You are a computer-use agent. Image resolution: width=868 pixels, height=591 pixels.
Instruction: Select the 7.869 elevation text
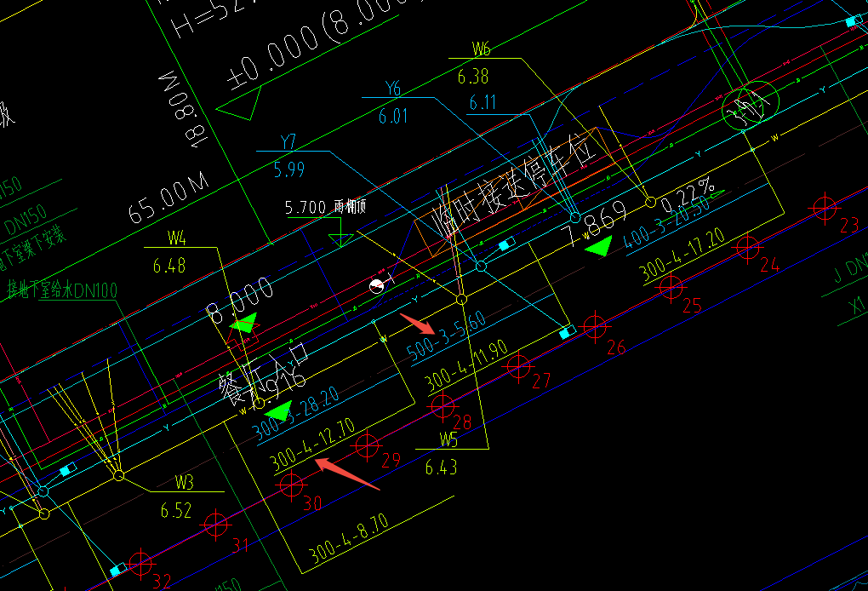tap(594, 222)
